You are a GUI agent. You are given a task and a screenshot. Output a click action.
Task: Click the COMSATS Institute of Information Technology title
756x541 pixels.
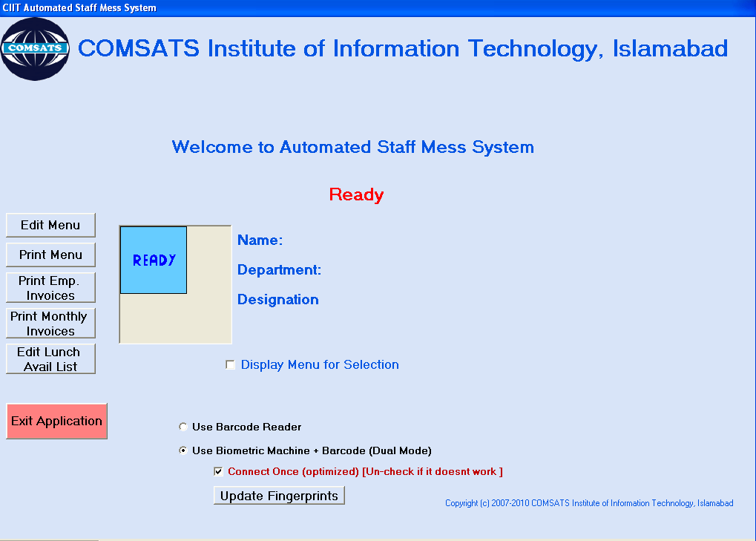pos(403,49)
